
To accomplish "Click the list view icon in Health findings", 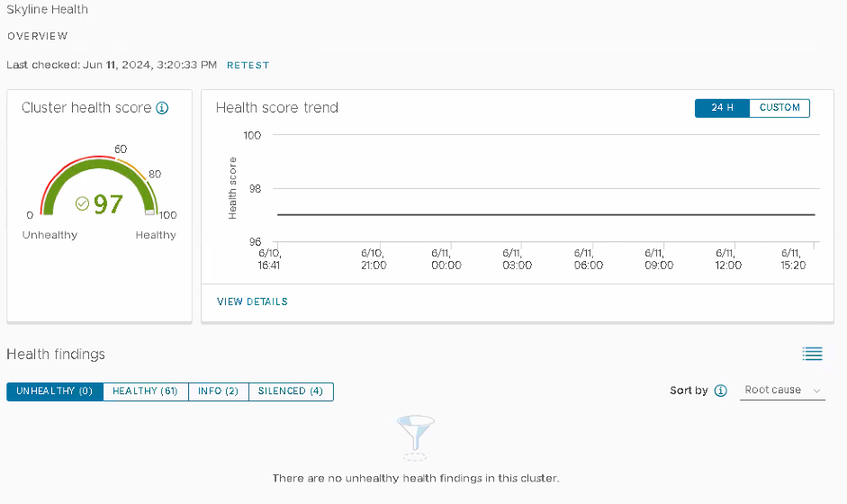I will [x=812, y=355].
